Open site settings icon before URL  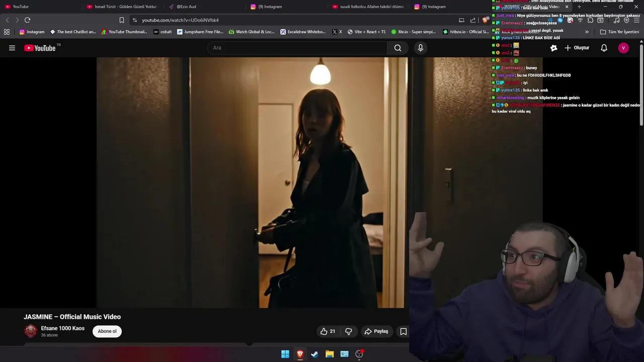pos(134,20)
